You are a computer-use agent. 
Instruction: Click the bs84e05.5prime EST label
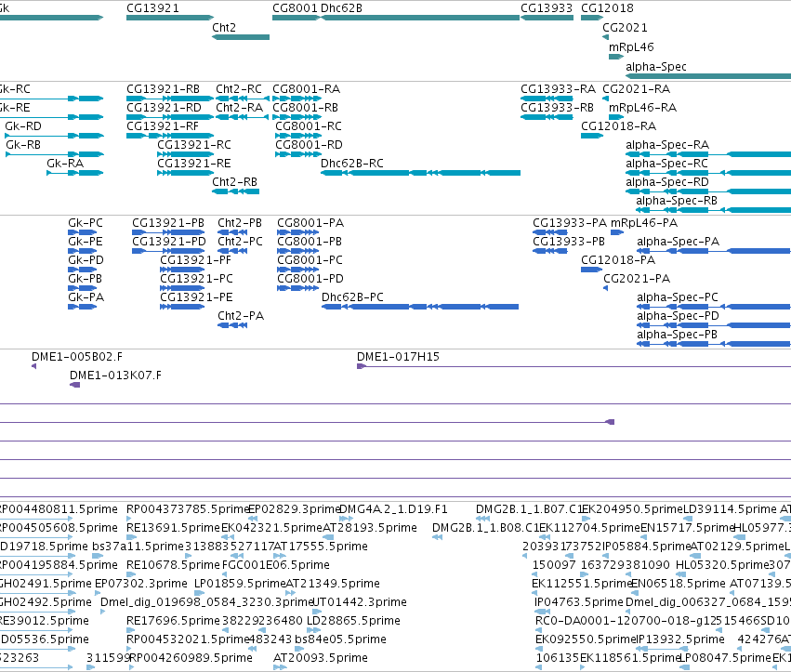(340, 639)
